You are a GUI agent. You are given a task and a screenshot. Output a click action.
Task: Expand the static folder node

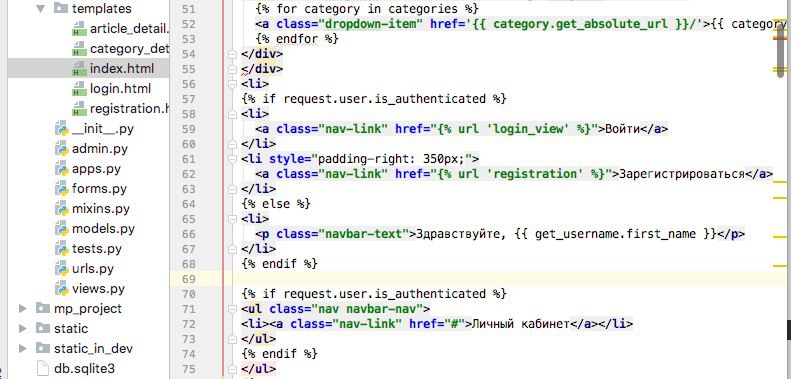[23, 329]
